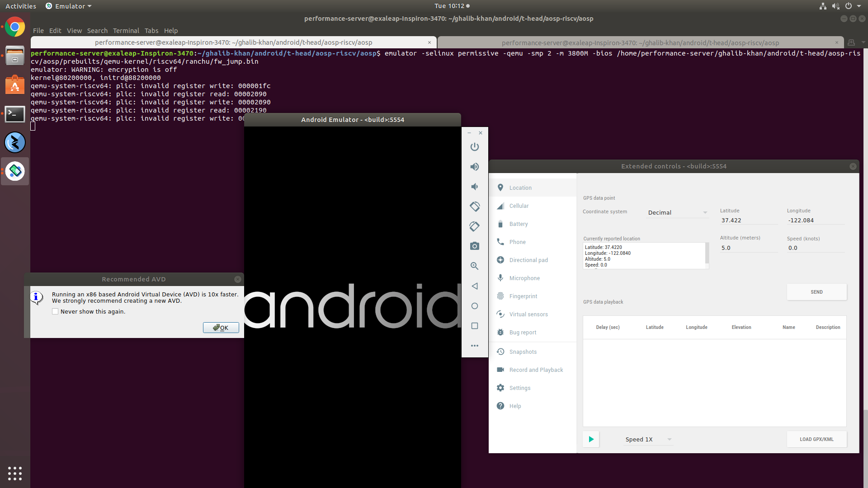The height and width of the screenshot is (488, 868).
Task: Click the SEND GPS data button
Action: (816, 292)
